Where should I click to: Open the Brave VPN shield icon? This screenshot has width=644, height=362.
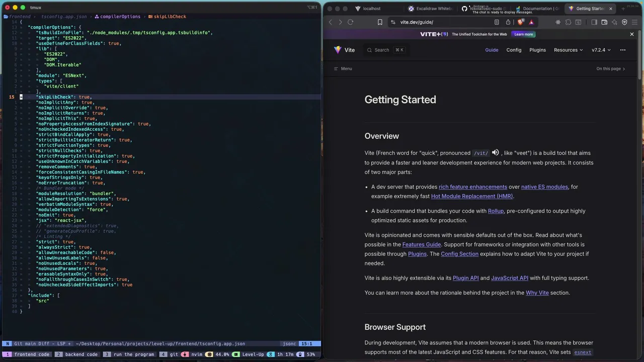point(625,22)
